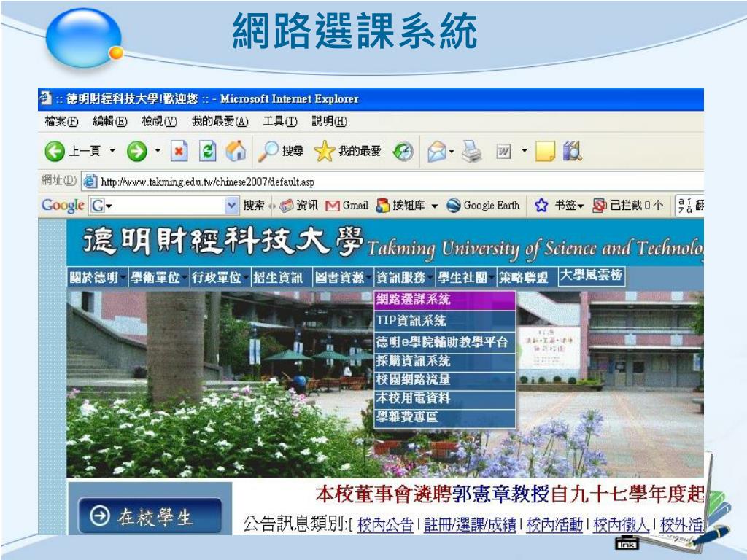The width and height of the screenshot is (747, 560).
Task: Expand the Google G search-type dropdown
Action: tap(109, 206)
